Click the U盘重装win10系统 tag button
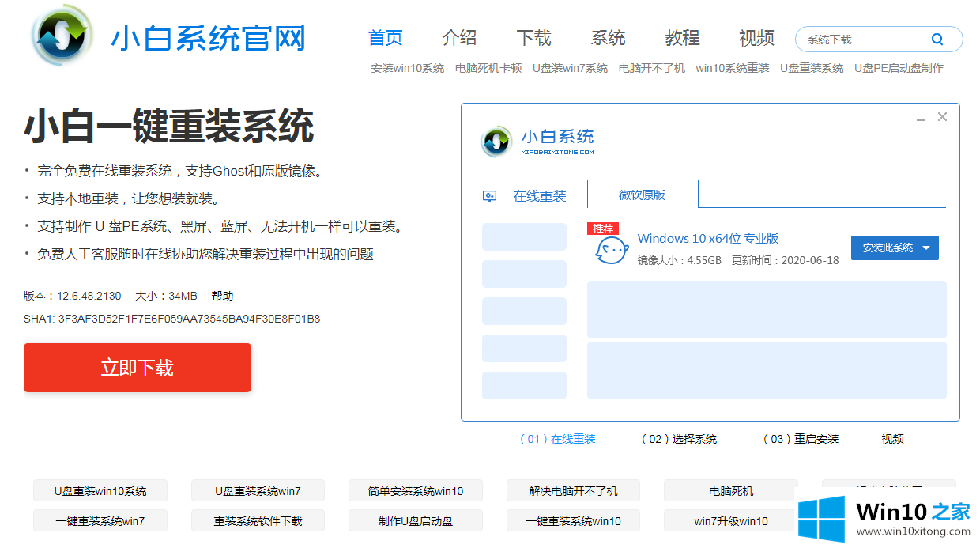The height and width of the screenshot is (552, 980). pos(100,490)
